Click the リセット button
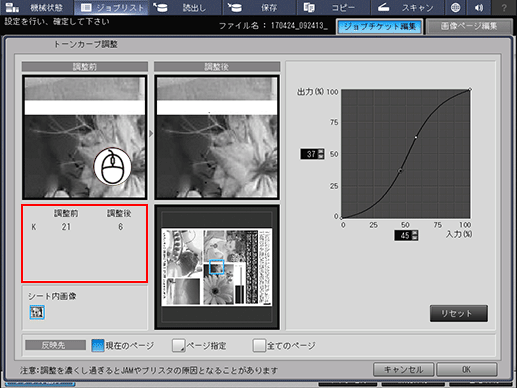This screenshot has width=517, height=388. click(x=459, y=313)
